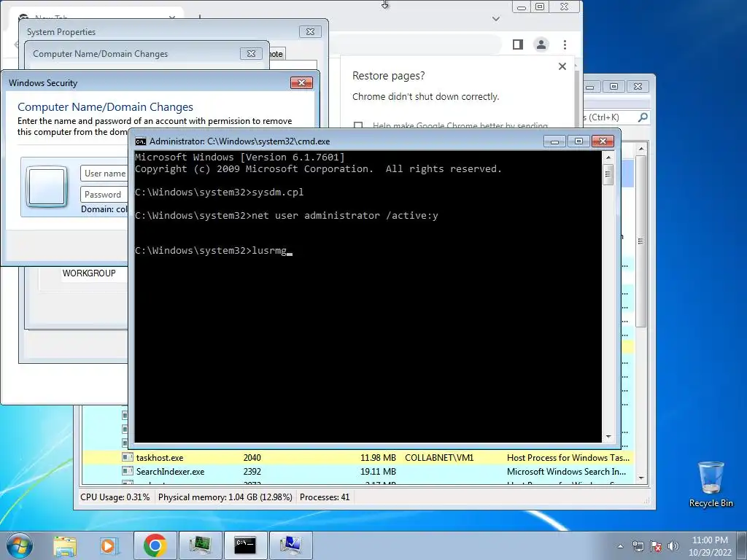Launch Windows Media Player from the taskbar
Image resolution: width=747 pixels, height=560 pixels.
pos(109,545)
